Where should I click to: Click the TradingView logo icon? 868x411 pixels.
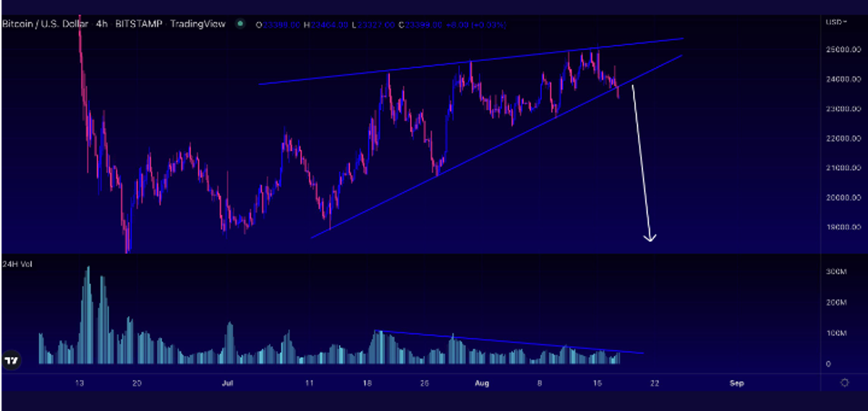point(11,359)
